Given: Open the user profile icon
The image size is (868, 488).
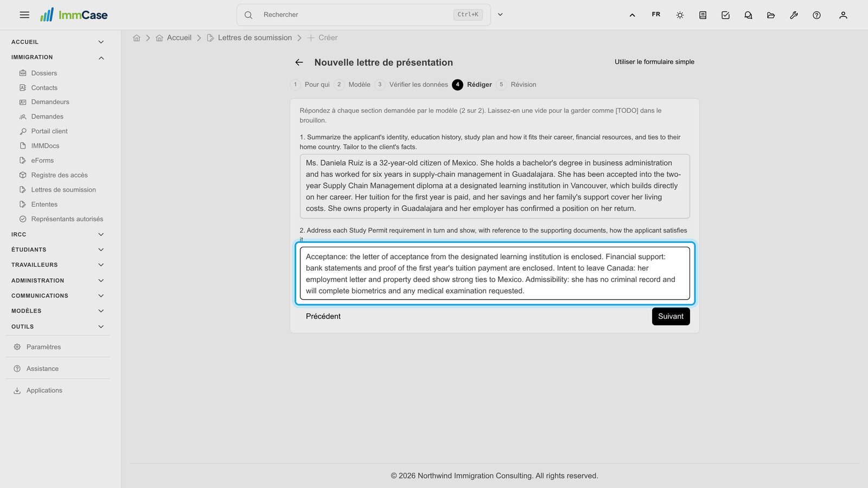Looking at the screenshot, I should [843, 15].
